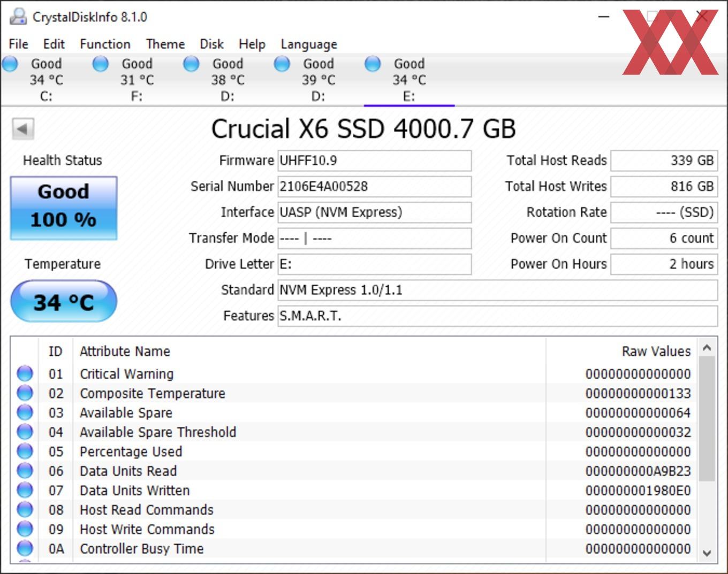The height and width of the screenshot is (574, 728).
Task: Open the File menu
Action: click(18, 44)
